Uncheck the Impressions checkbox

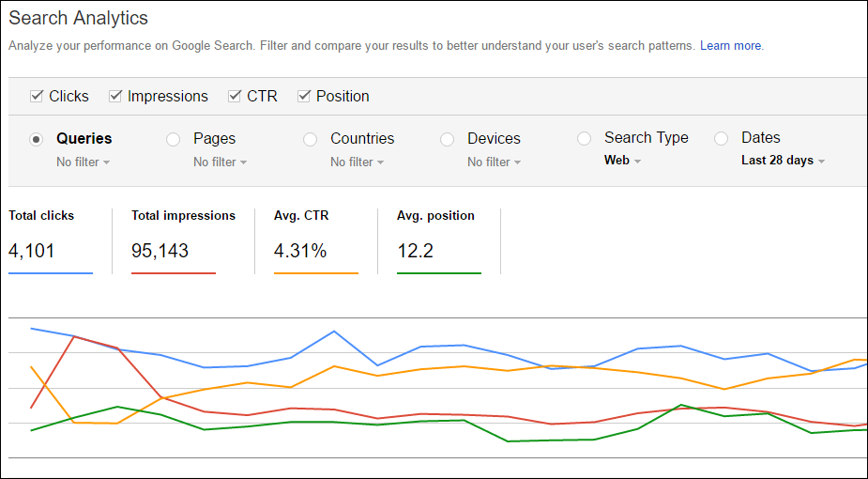[x=115, y=97]
